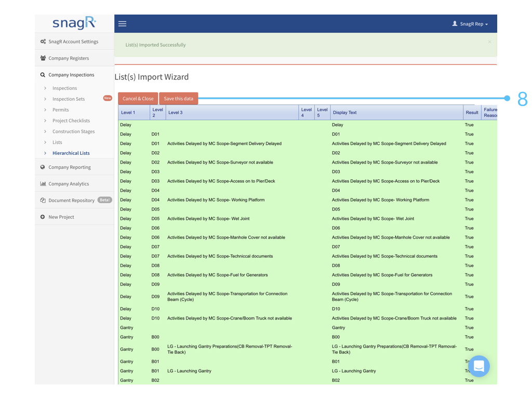Click Company Registers people icon
The width and height of the screenshot is (532, 399).
[x=43, y=58]
